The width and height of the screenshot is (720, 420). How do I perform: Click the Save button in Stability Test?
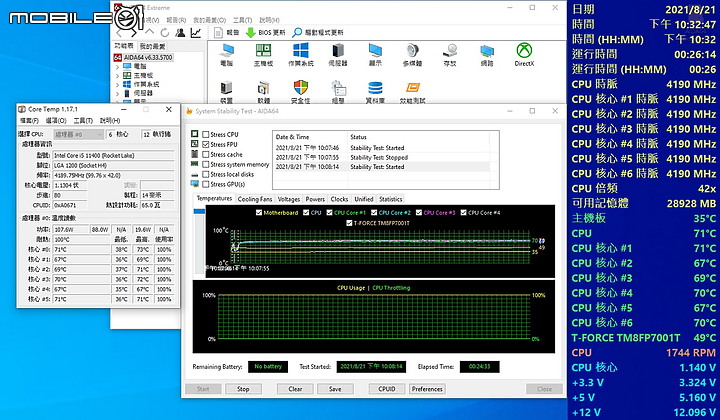click(335, 389)
